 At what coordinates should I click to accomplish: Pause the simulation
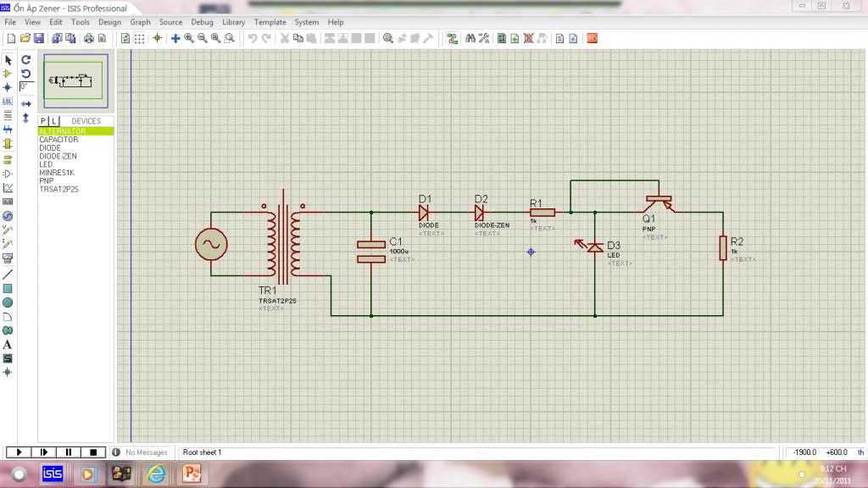pyautogui.click(x=70, y=452)
